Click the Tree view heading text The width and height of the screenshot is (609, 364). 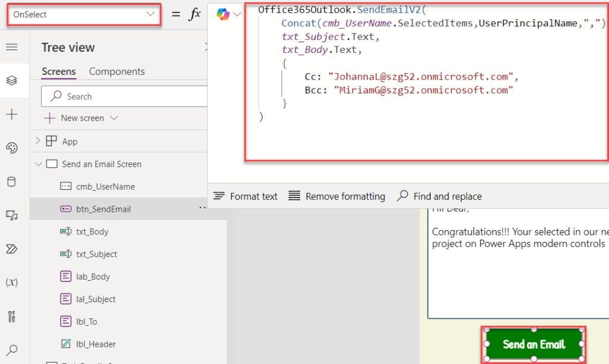[x=68, y=48]
